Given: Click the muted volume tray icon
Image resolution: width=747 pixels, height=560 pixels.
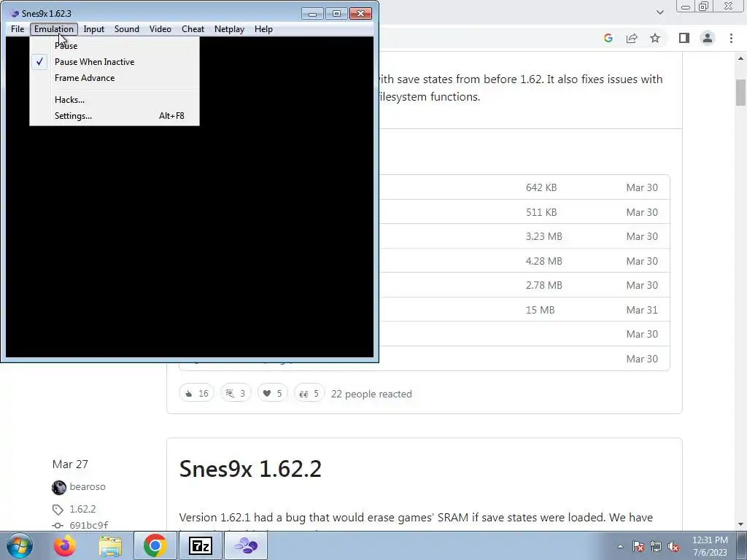Looking at the screenshot, I should tap(673, 546).
